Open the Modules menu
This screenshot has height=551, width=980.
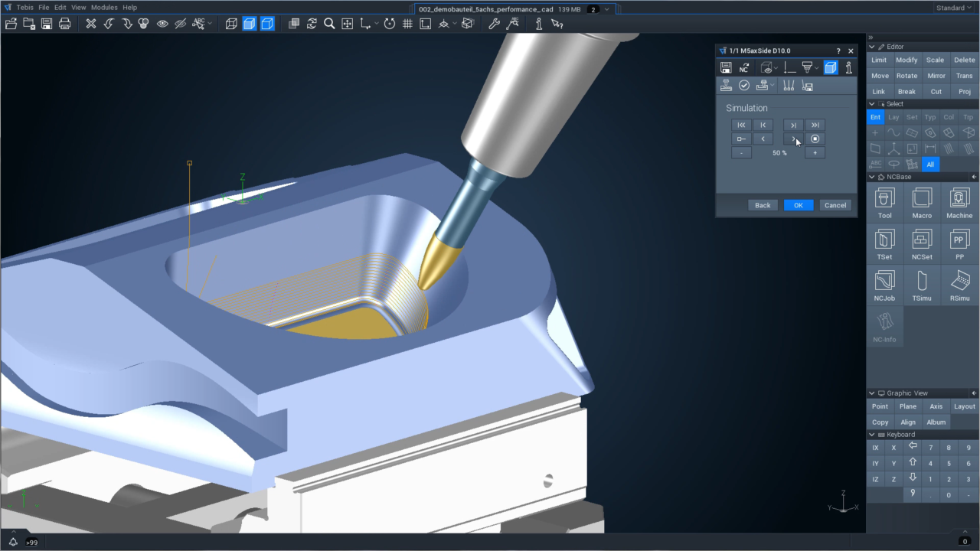coord(104,8)
